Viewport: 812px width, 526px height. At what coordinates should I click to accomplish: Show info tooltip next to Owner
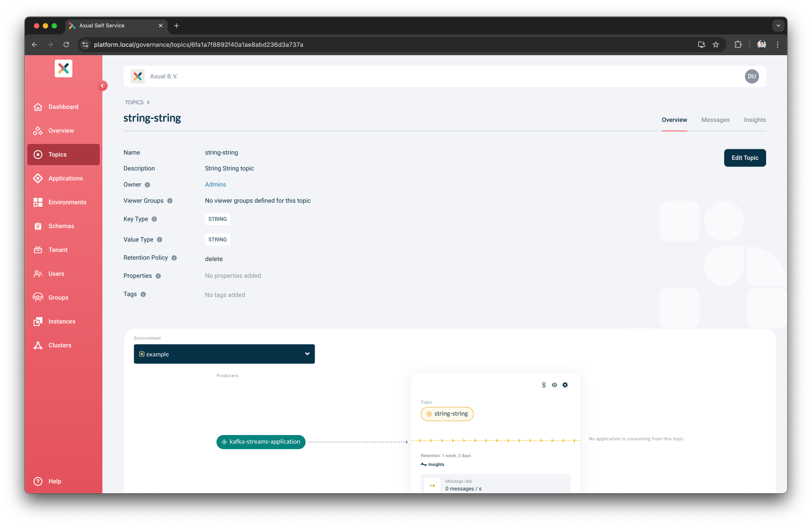pos(147,185)
